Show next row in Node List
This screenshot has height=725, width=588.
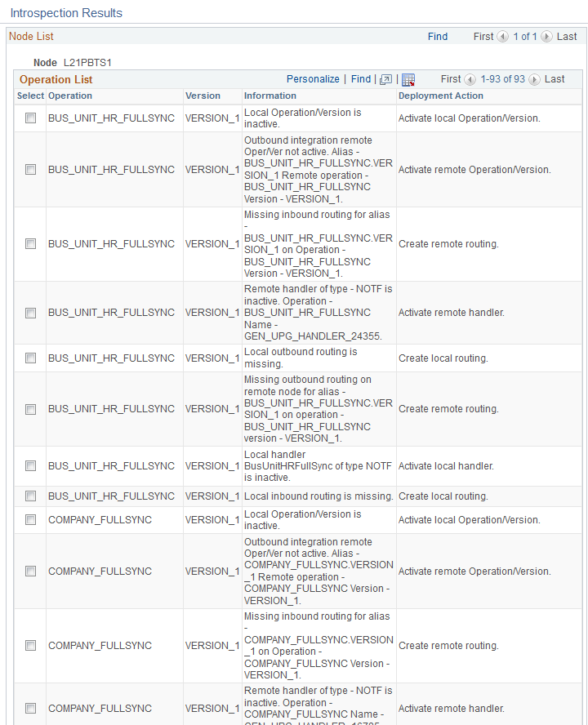click(x=546, y=37)
